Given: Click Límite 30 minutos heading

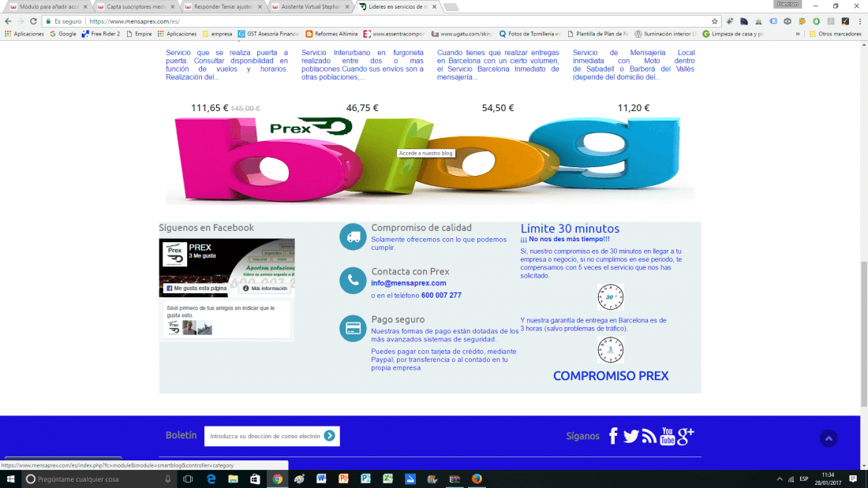Looking at the screenshot, I should tap(570, 229).
